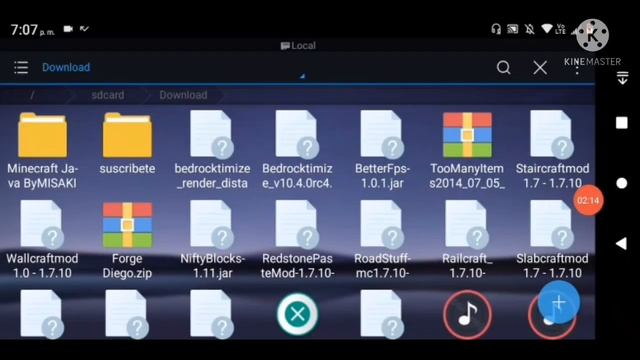The width and height of the screenshot is (640, 360).
Task: Open the Download window title tab
Action: coord(66,67)
